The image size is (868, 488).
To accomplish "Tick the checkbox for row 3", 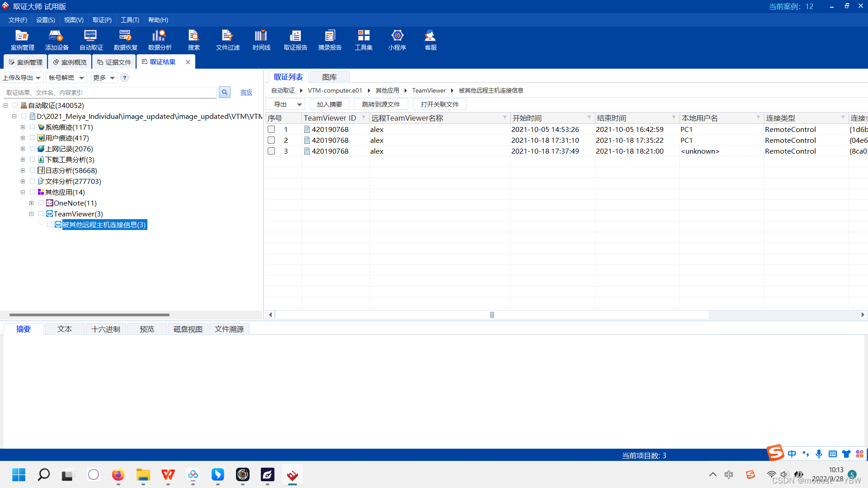I will click(x=271, y=151).
